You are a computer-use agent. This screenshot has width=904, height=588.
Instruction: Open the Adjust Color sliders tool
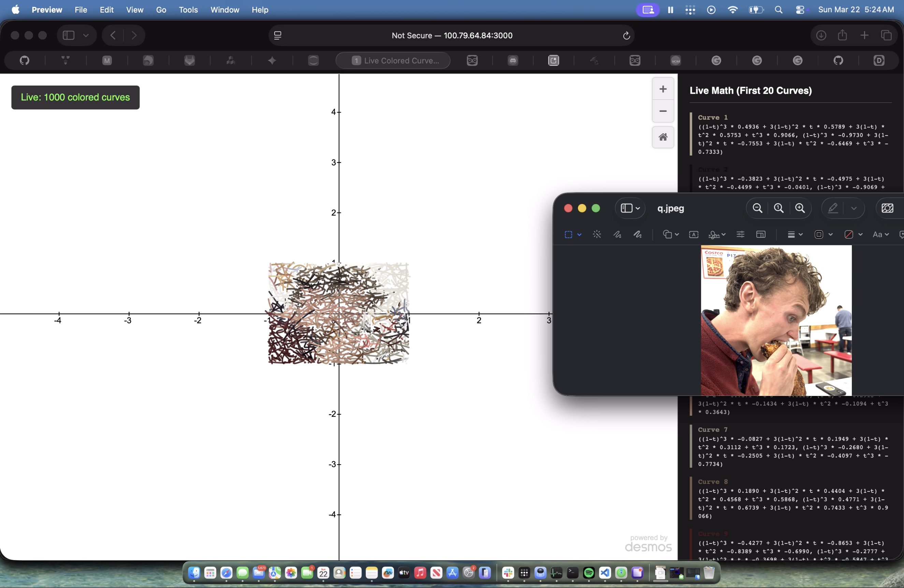740,234
